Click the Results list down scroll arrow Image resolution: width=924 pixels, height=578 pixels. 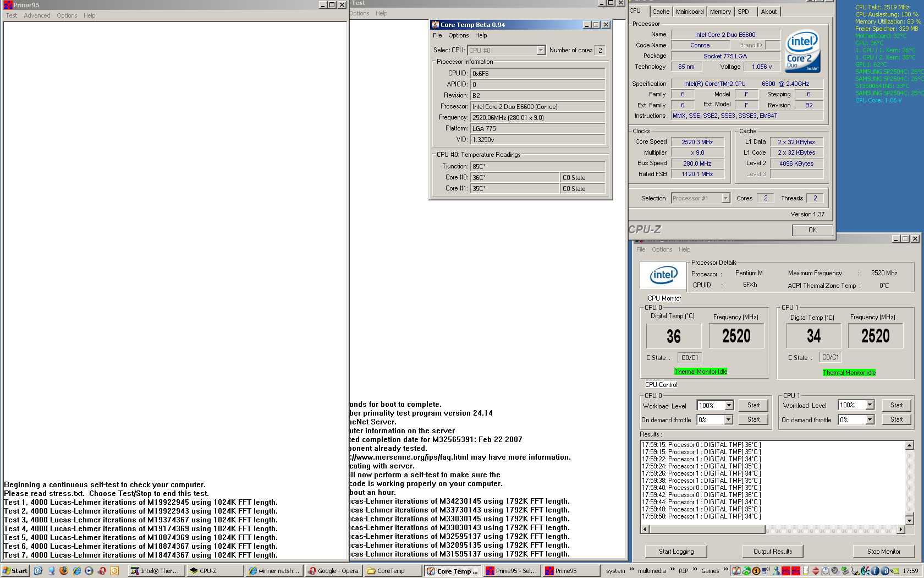[x=909, y=520]
